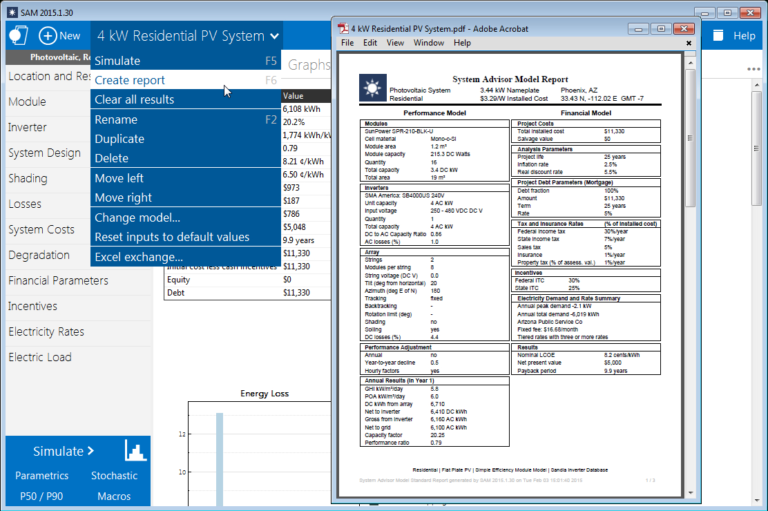Open the Acrobat File menu
Screen dimensions: 768x511
click(347, 43)
